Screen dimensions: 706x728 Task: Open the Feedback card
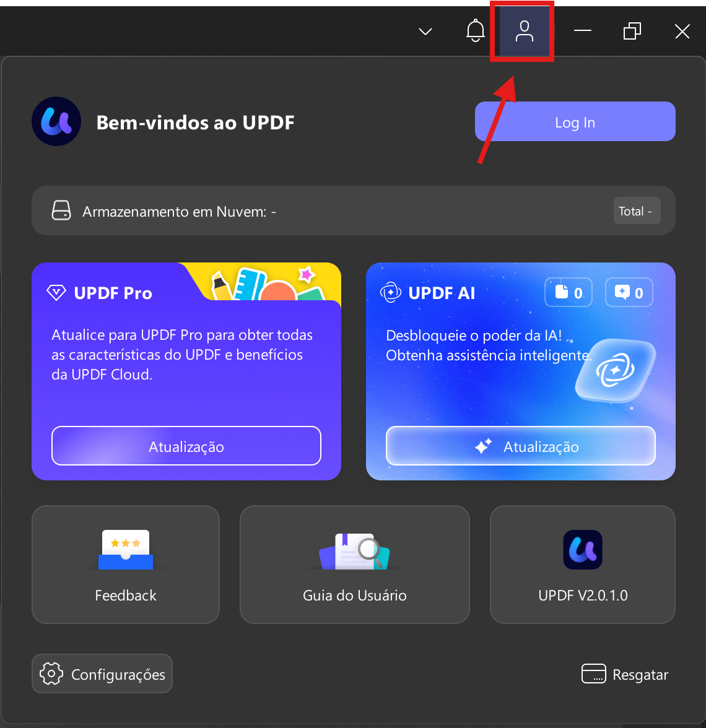[125, 565]
